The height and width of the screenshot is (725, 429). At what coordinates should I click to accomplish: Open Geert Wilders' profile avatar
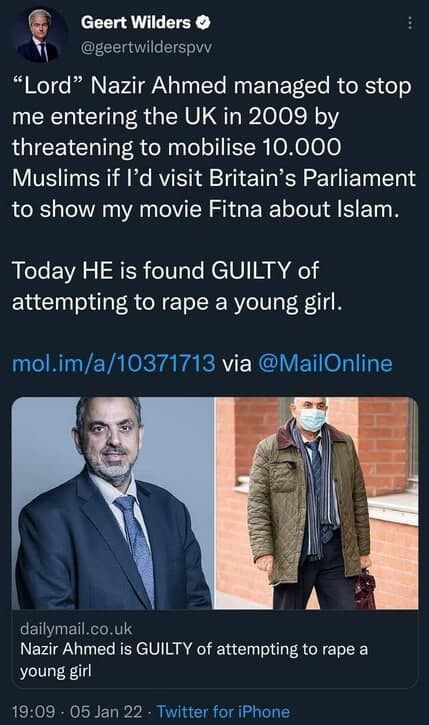39,36
